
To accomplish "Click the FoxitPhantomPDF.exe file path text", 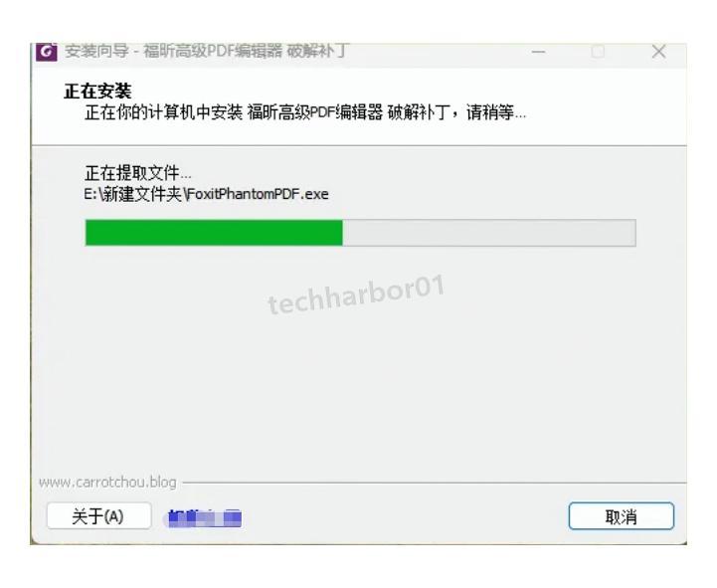I will click(207, 194).
